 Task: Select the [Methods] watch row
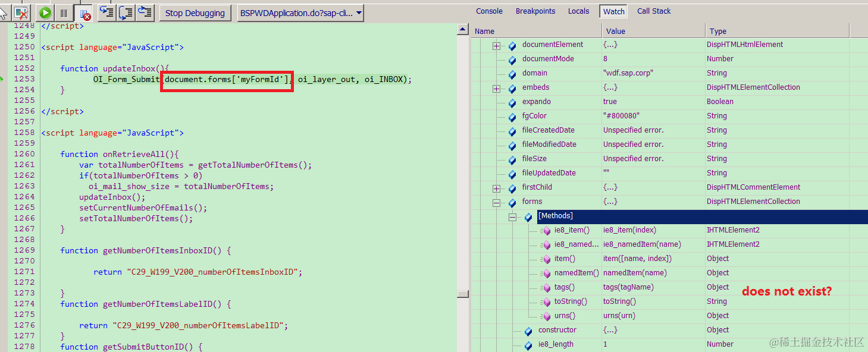(x=702, y=216)
